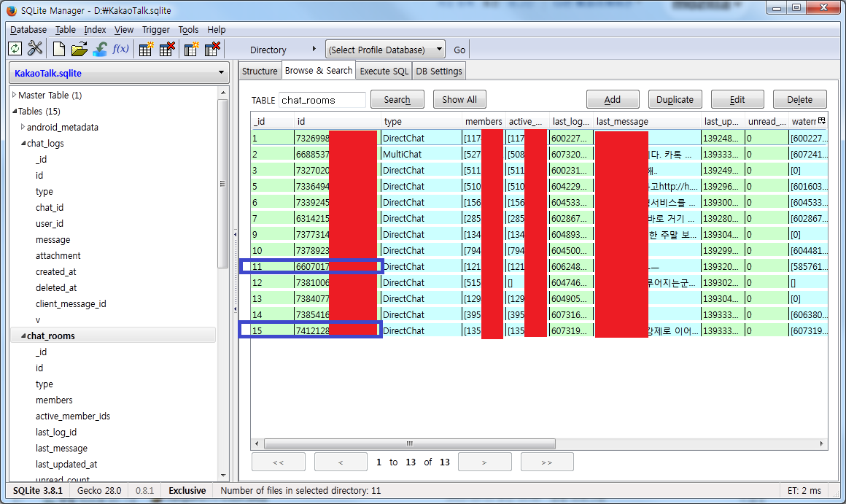The image size is (846, 504).
Task: Expand the android_metadata table node
Action: tap(22, 127)
